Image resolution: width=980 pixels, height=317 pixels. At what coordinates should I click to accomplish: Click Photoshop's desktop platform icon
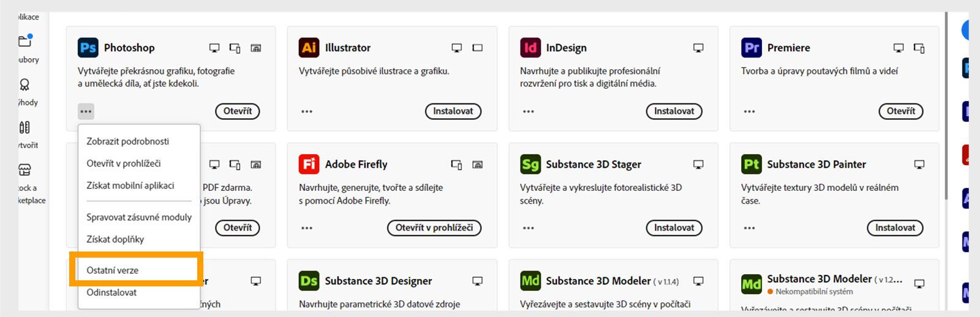pos(214,48)
